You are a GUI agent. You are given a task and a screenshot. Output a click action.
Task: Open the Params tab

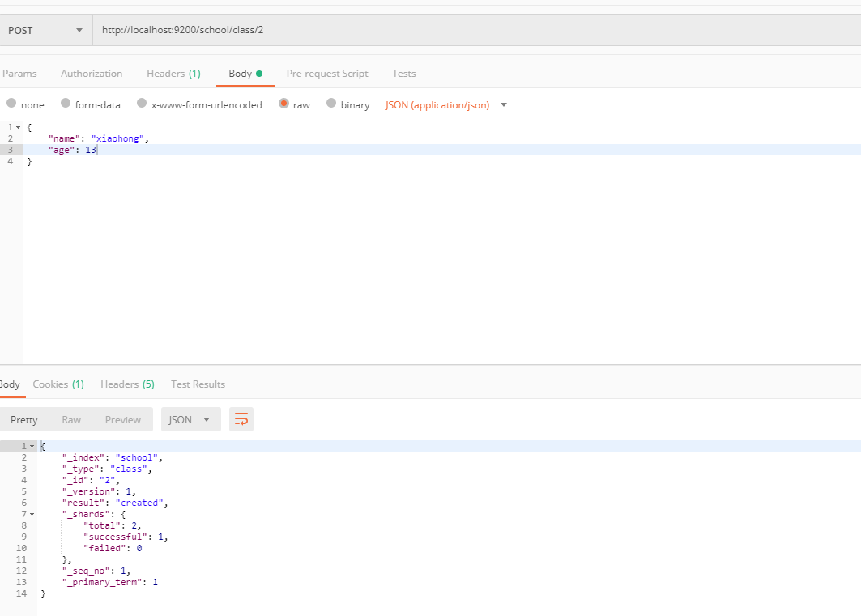click(x=19, y=74)
